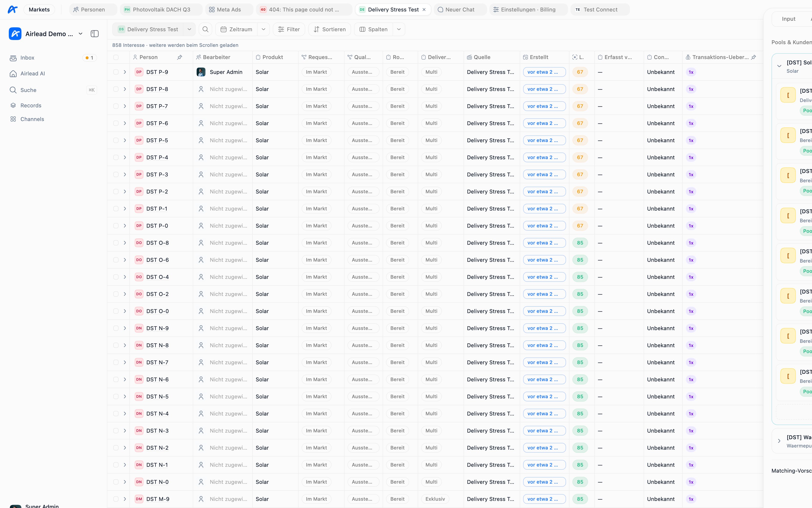
Task: Check the DST N-9 row checkbox
Action: (116, 328)
